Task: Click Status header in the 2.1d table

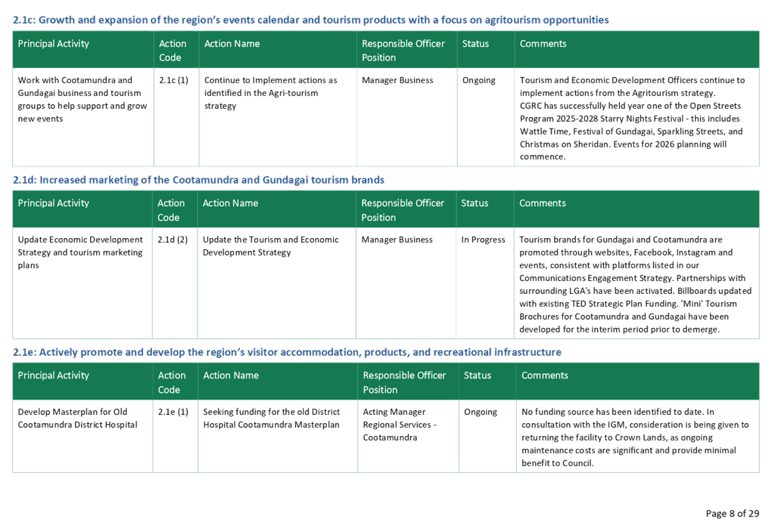Action: [475, 203]
